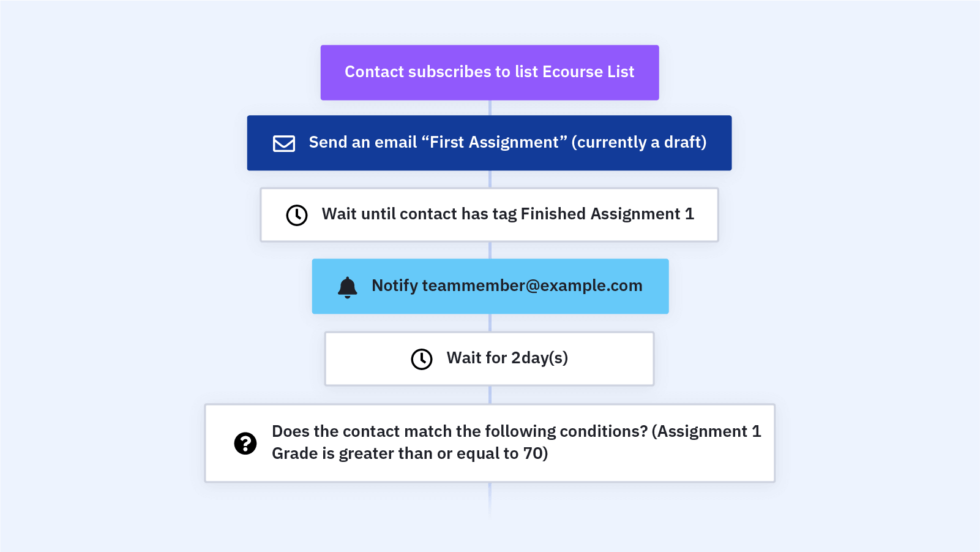Click the bell icon in the Notify step
980x552 pixels.
[347, 287]
